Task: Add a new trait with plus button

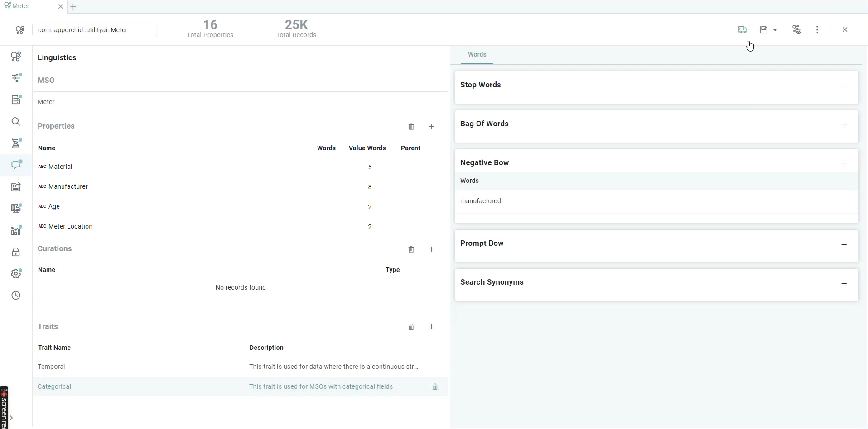Action: tap(431, 327)
